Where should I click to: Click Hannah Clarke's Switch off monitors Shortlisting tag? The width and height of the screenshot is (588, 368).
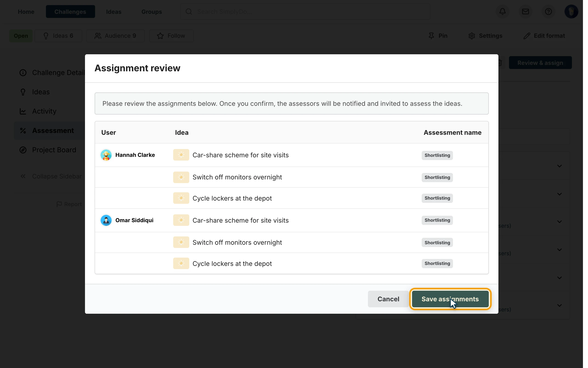[437, 177]
